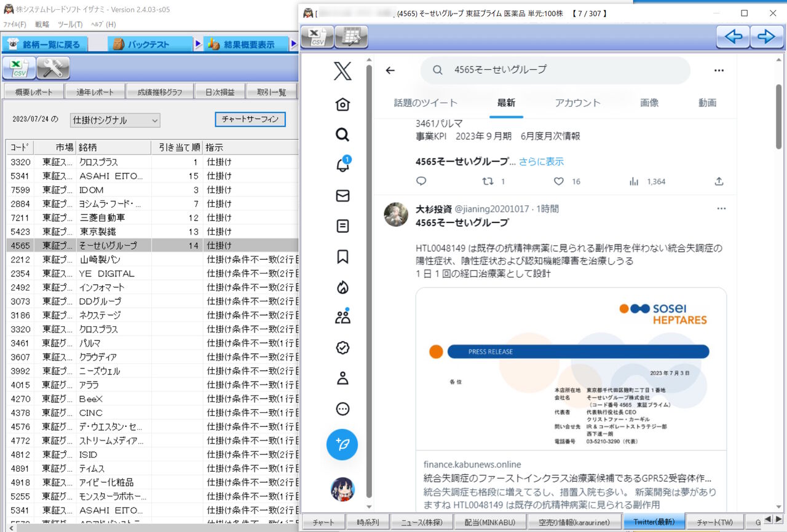This screenshot has height=532, width=787.
Task: Open the Lists icon in X sidebar
Action: click(x=342, y=226)
